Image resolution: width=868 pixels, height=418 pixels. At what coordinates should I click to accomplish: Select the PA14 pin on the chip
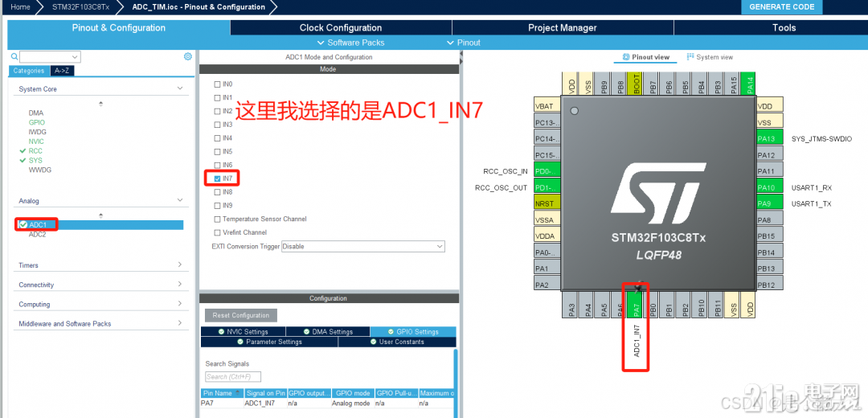click(x=750, y=83)
